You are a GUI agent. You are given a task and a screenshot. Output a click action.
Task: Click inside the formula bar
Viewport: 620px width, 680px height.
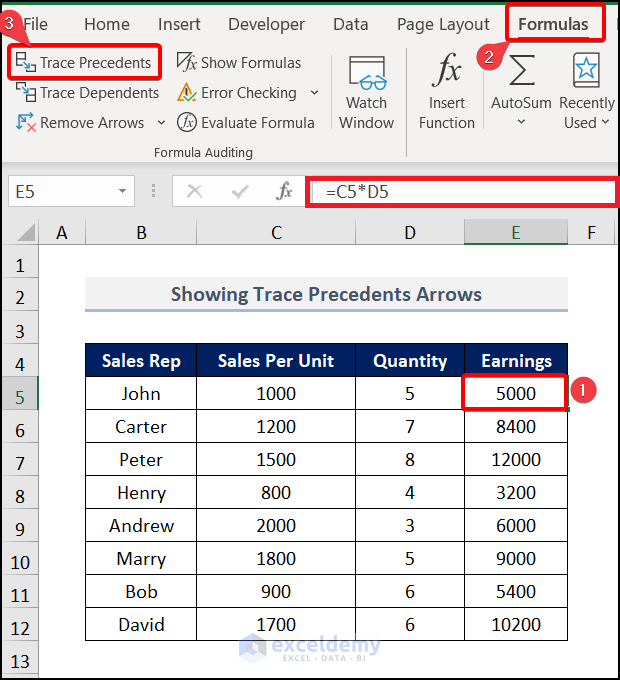(x=460, y=191)
